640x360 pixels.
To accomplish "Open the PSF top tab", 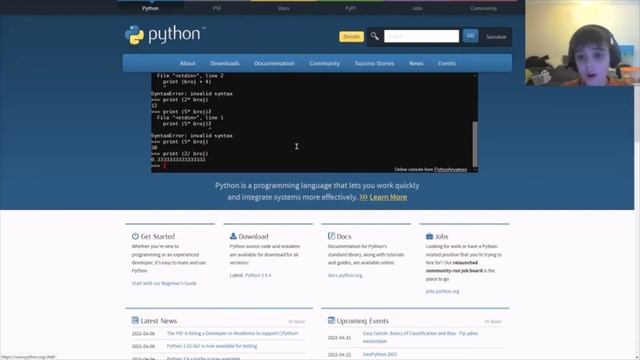I will [x=217, y=8].
